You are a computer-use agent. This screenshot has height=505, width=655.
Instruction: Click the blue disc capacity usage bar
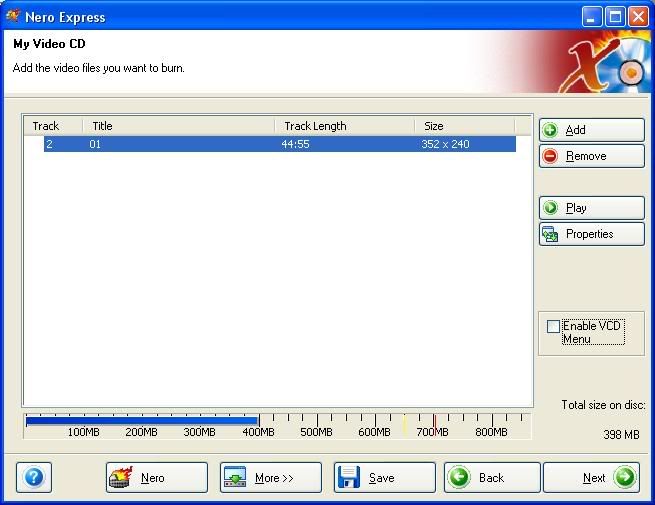point(142,421)
